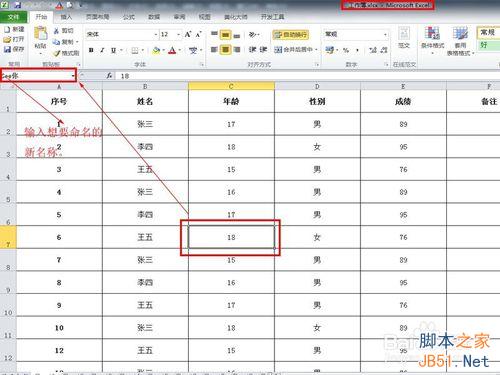Expand the alignment group dialog launcher
This screenshot has width=500, height=375.
coord(317,64)
